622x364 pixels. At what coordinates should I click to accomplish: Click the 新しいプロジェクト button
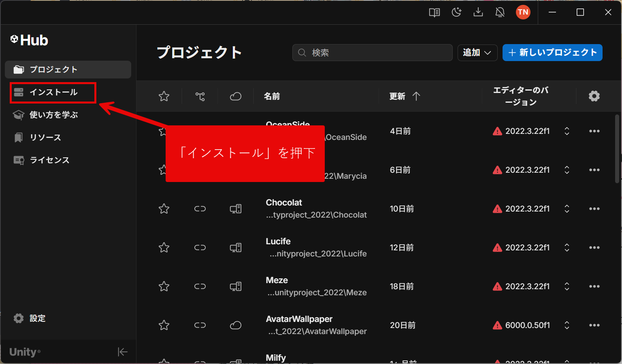point(552,53)
